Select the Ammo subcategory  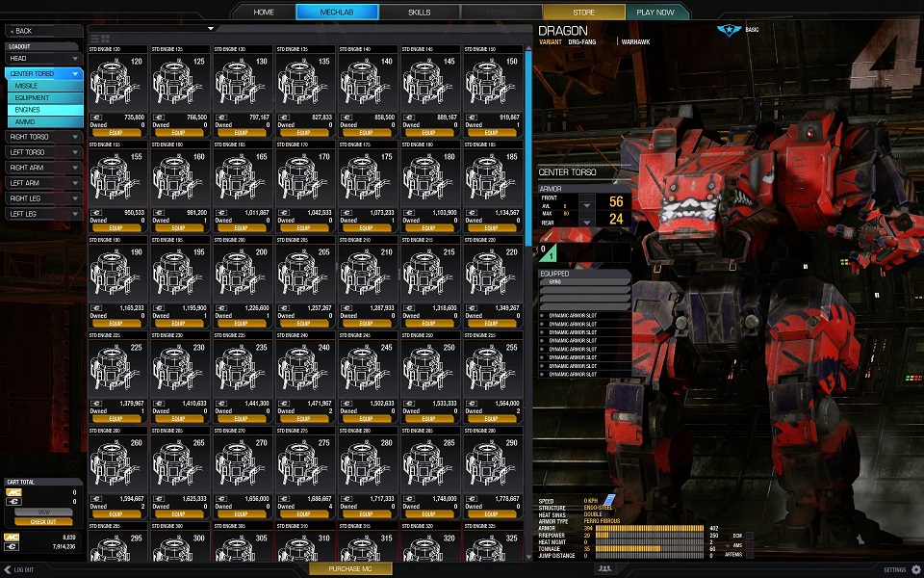[x=45, y=122]
